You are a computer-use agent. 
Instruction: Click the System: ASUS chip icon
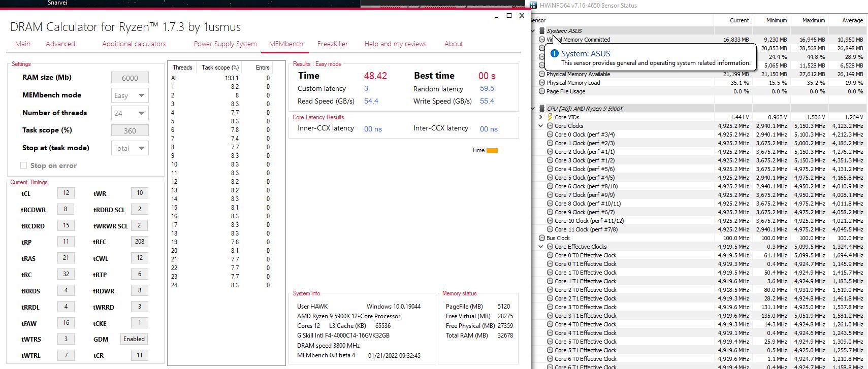click(x=542, y=31)
